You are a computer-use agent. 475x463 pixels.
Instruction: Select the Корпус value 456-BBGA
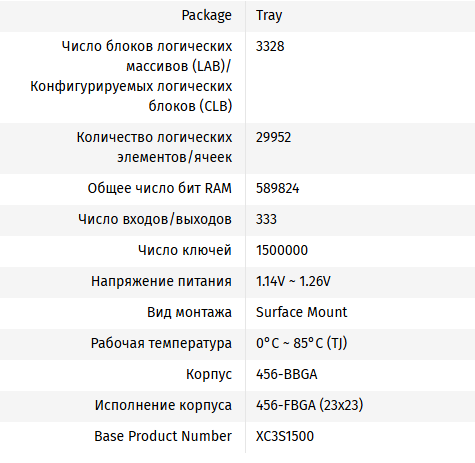coord(287,374)
